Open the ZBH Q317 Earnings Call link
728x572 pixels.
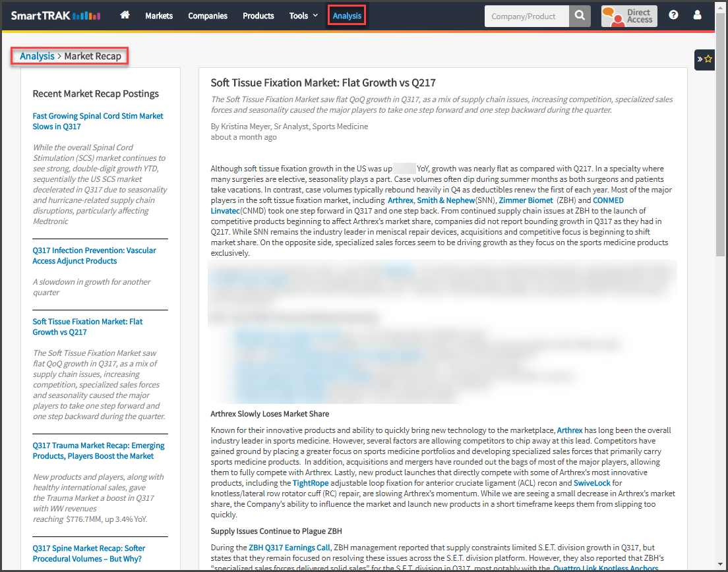[289, 548]
